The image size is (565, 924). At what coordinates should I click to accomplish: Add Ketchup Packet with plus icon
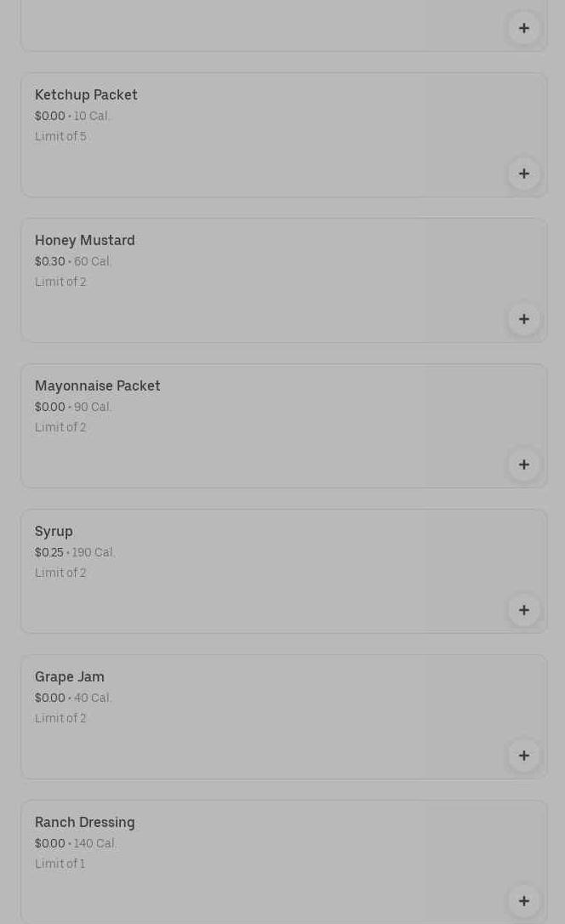click(x=523, y=174)
